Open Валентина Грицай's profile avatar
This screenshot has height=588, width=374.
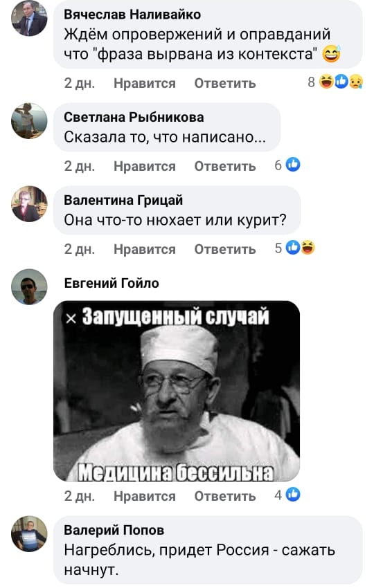(x=29, y=203)
